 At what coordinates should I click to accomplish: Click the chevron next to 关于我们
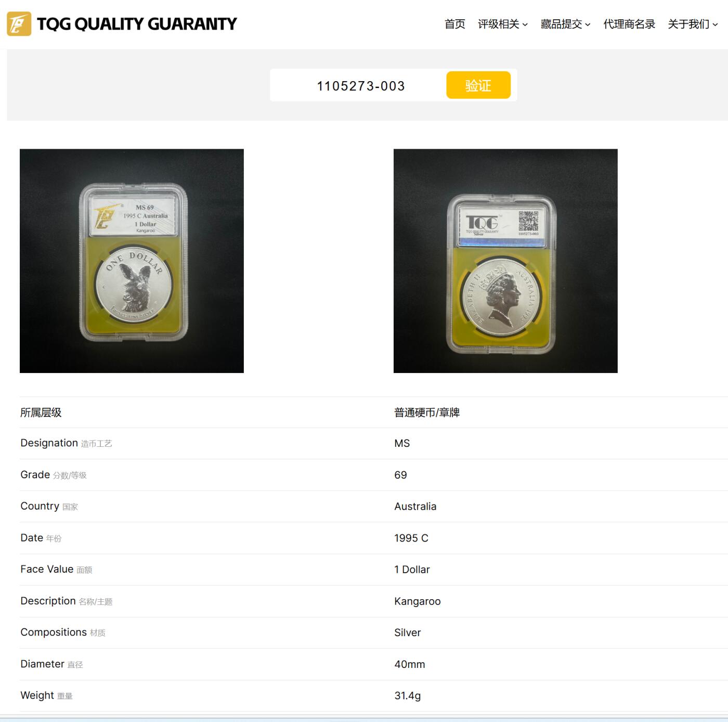[x=715, y=24]
